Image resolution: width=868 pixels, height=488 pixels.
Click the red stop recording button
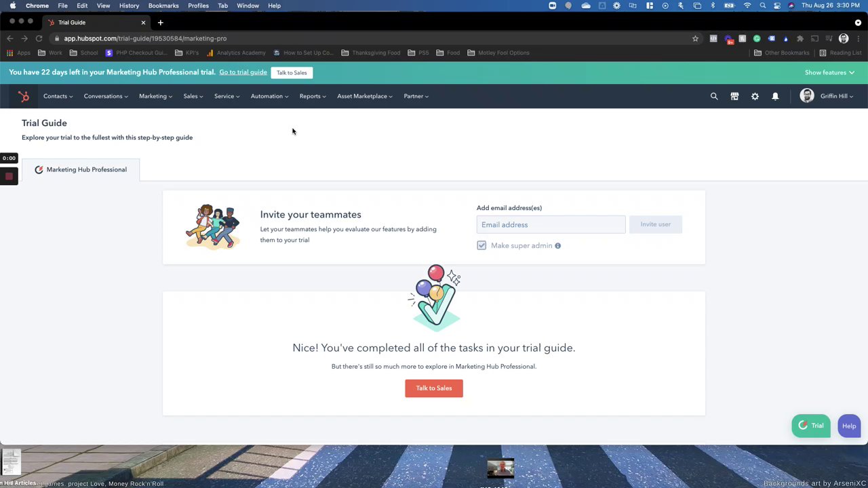pyautogui.click(x=9, y=176)
